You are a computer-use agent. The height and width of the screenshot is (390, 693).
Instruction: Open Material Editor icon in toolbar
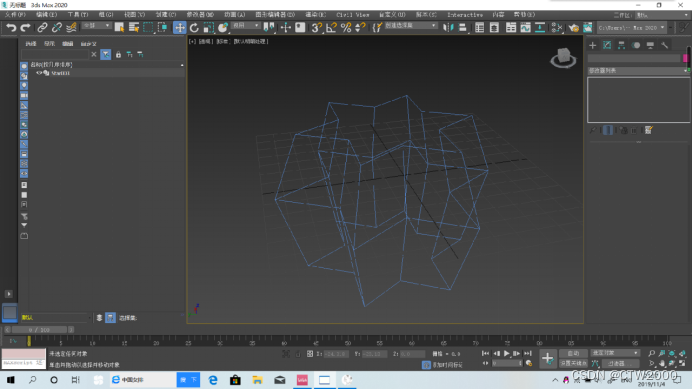[557, 28]
